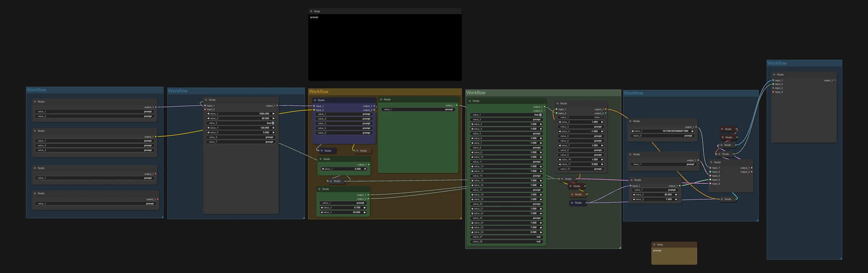
Task: Click output_1 port of the value_1 1024.000 node
Action: (277, 105)
